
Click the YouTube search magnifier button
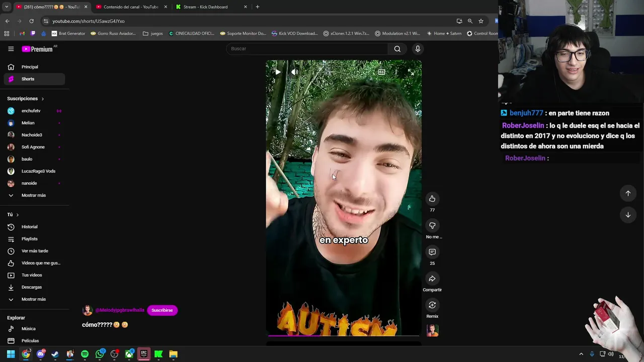point(397,49)
